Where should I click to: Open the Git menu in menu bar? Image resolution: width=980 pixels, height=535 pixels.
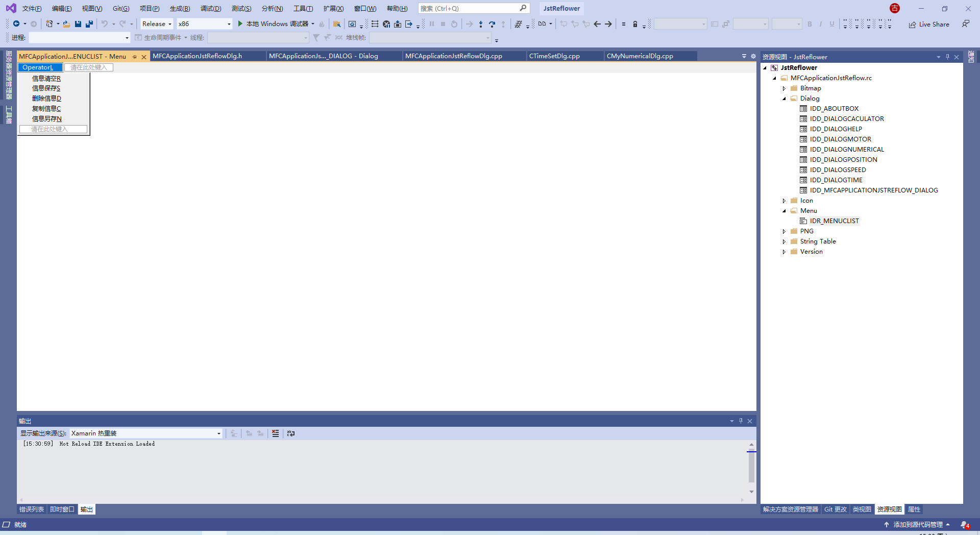[122, 8]
